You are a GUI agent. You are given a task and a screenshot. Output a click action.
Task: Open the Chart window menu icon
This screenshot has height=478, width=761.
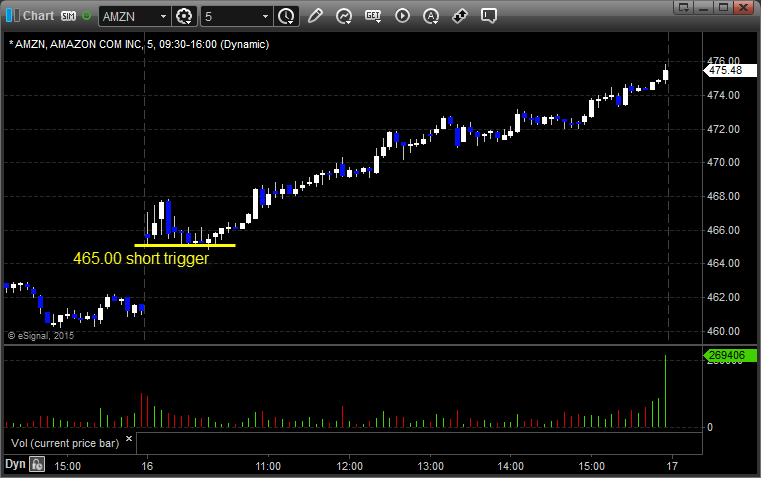(12, 16)
